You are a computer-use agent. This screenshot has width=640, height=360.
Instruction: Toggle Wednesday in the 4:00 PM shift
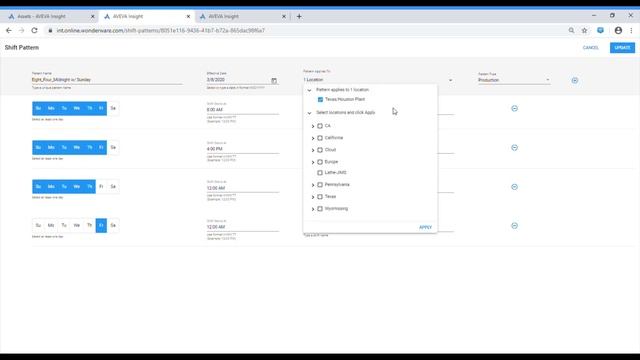[x=76, y=147]
